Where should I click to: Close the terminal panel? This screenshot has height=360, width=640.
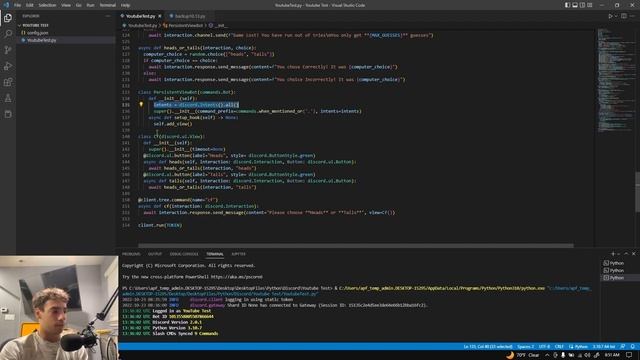coord(633,254)
